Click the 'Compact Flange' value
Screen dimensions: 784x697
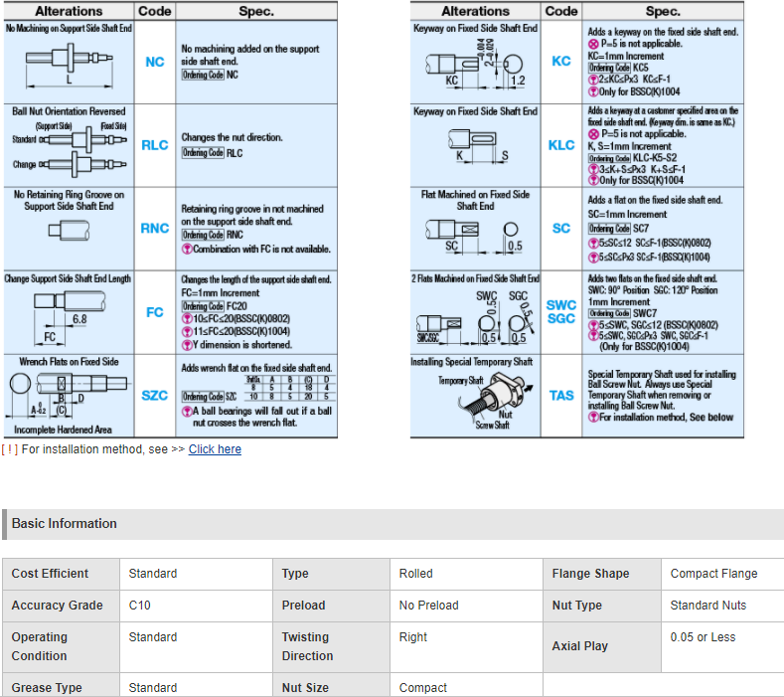coord(713,574)
